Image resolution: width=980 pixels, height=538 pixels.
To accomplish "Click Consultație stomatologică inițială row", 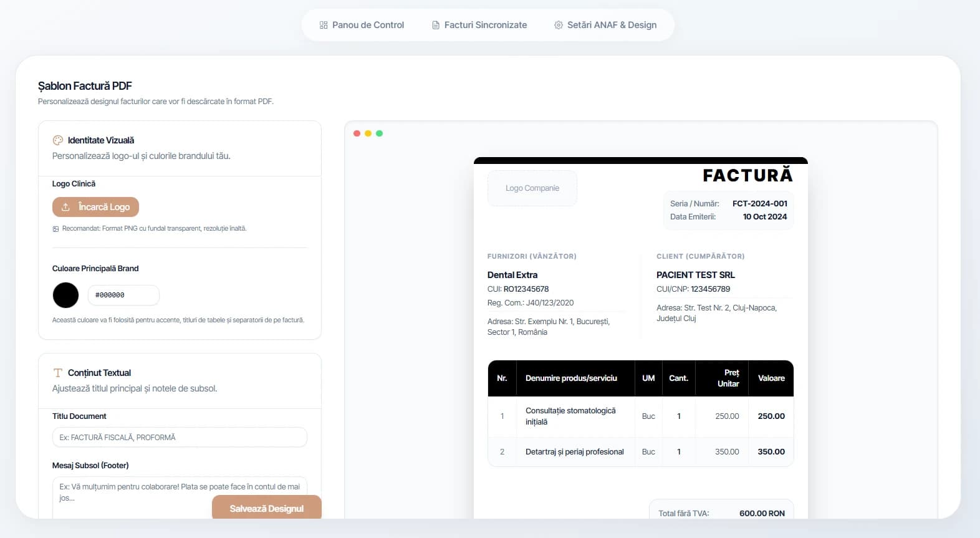I will [x=641, y=416].
